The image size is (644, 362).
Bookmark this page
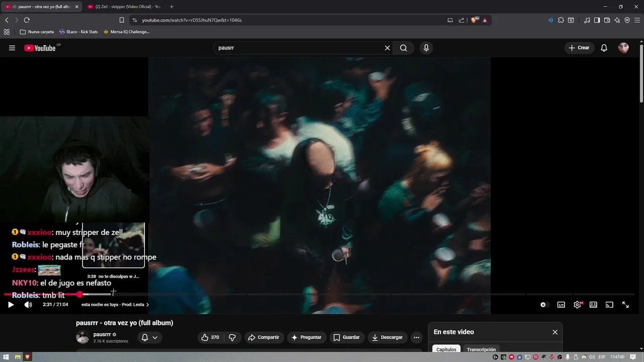(x=121, y=20)
